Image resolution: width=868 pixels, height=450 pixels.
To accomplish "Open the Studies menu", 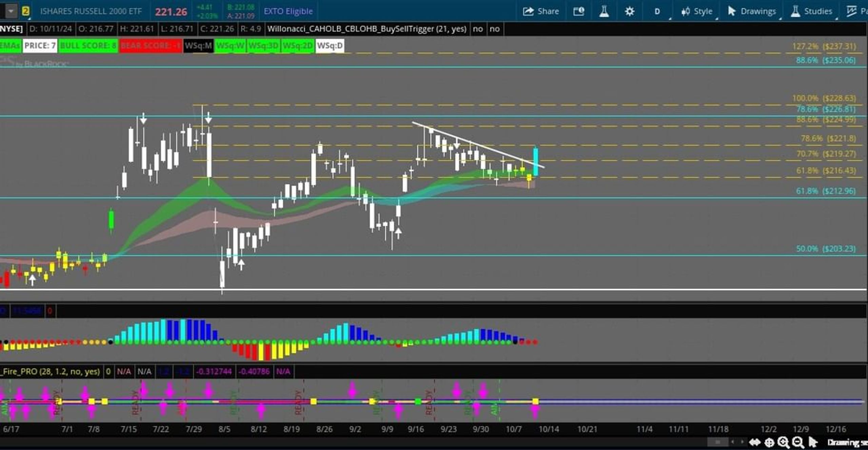I will (x=811, y=11).
